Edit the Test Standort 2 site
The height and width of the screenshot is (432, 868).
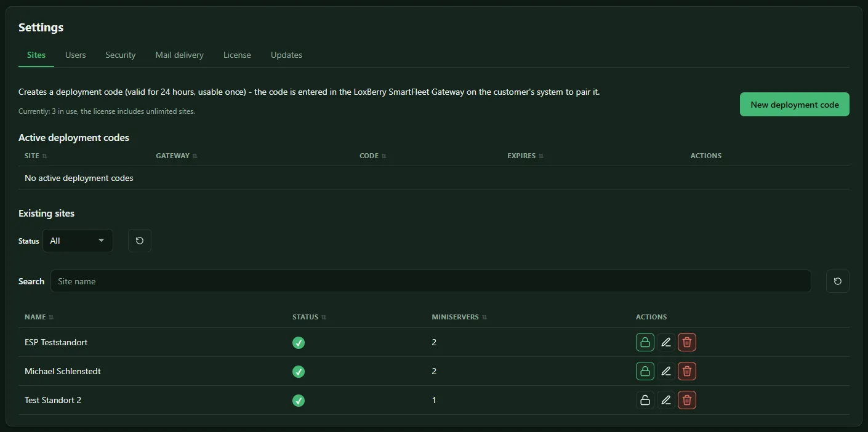click(665, 400)
